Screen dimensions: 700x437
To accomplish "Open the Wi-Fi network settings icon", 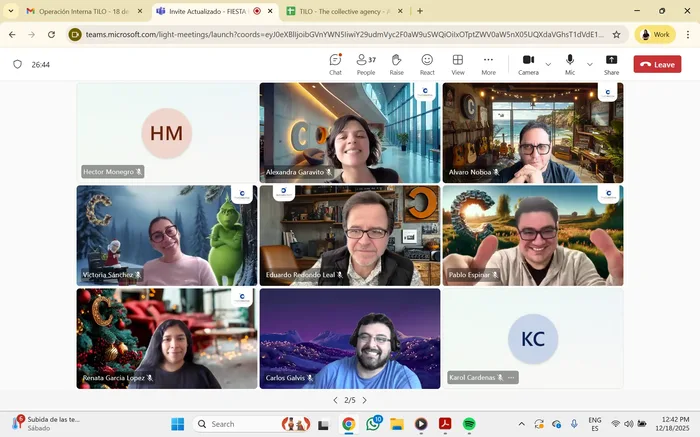I will tap(616, 424).
